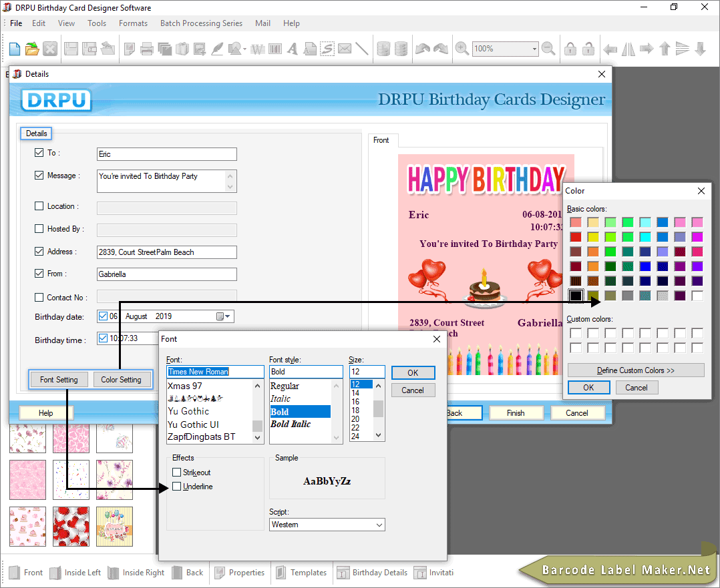Switch to the Inside Left bottom tab
The image size is (720, 588).
pyautogui.click(x=75, y=573)
